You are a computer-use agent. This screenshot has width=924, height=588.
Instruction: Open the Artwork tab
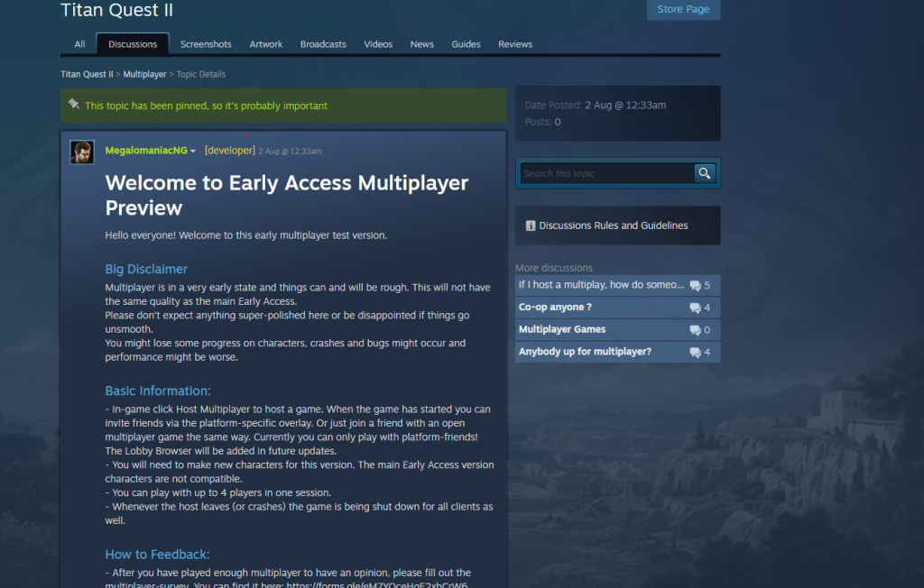pyautogui.click(x=266, y=43)
